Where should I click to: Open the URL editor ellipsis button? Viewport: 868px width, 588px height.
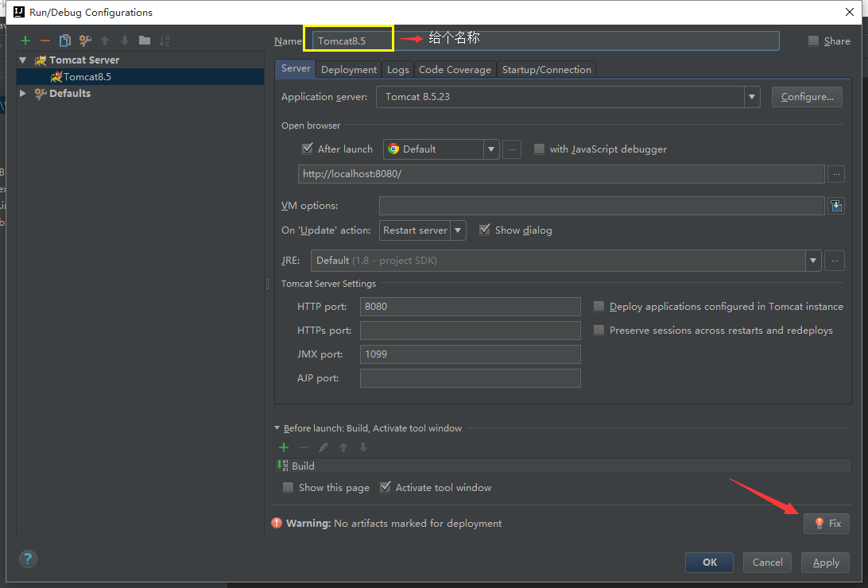[x=836, y=174]
